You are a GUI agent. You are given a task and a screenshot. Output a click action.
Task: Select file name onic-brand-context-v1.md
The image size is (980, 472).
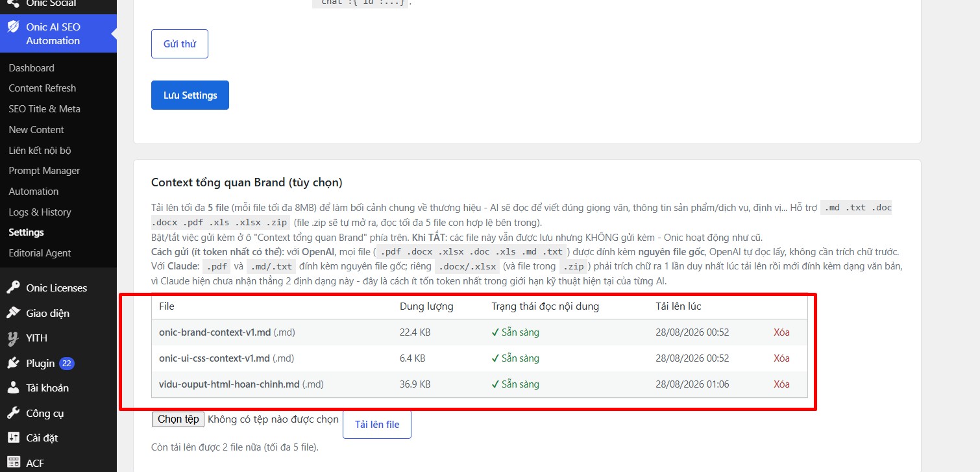tap(215, 332)
